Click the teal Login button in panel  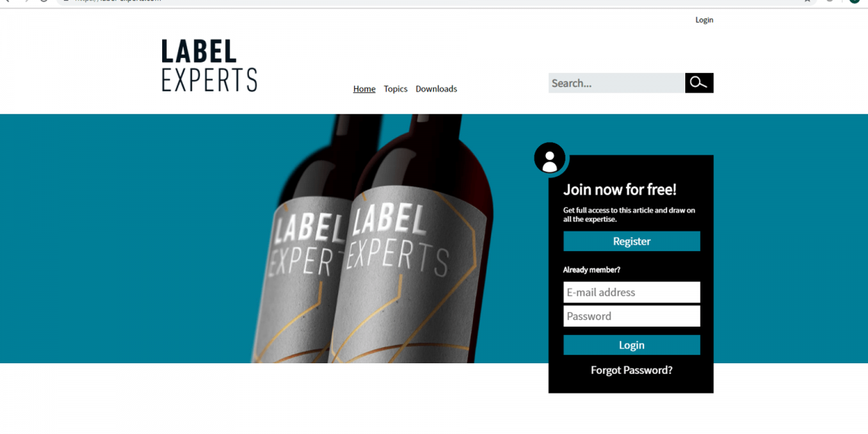click(632, 345)
